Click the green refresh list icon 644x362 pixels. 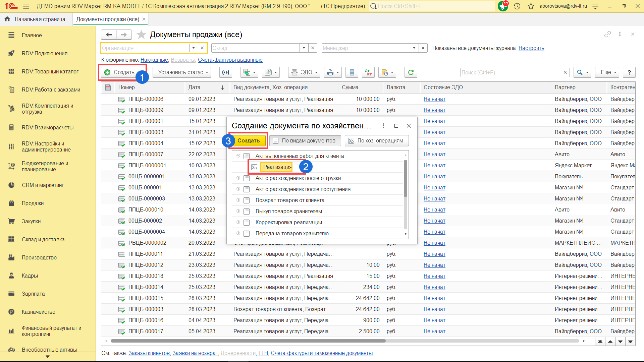[x=411, y=72]
